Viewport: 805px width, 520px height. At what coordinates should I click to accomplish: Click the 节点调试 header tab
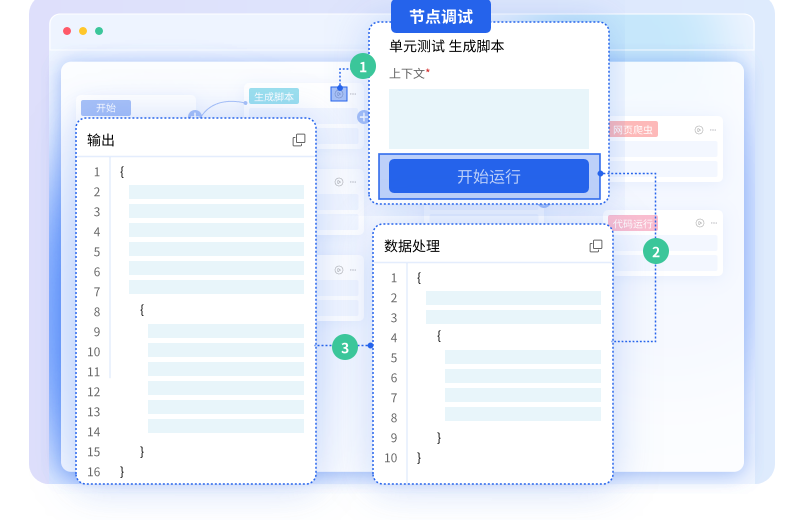[x=441, y=17]
